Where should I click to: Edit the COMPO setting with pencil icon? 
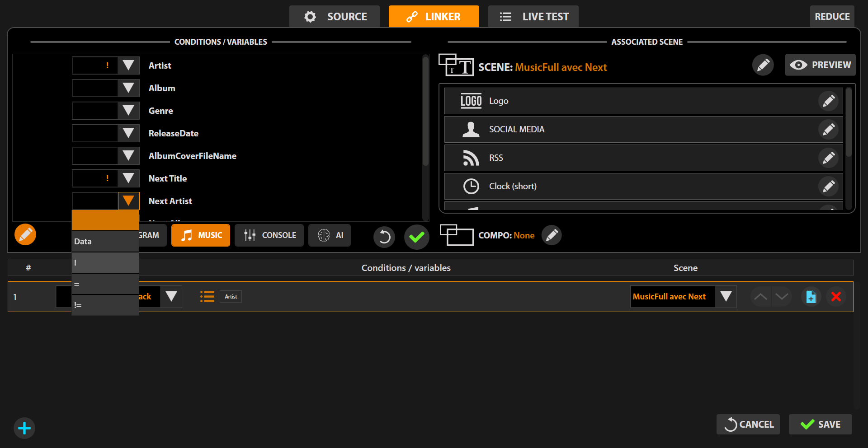point(552,235)
